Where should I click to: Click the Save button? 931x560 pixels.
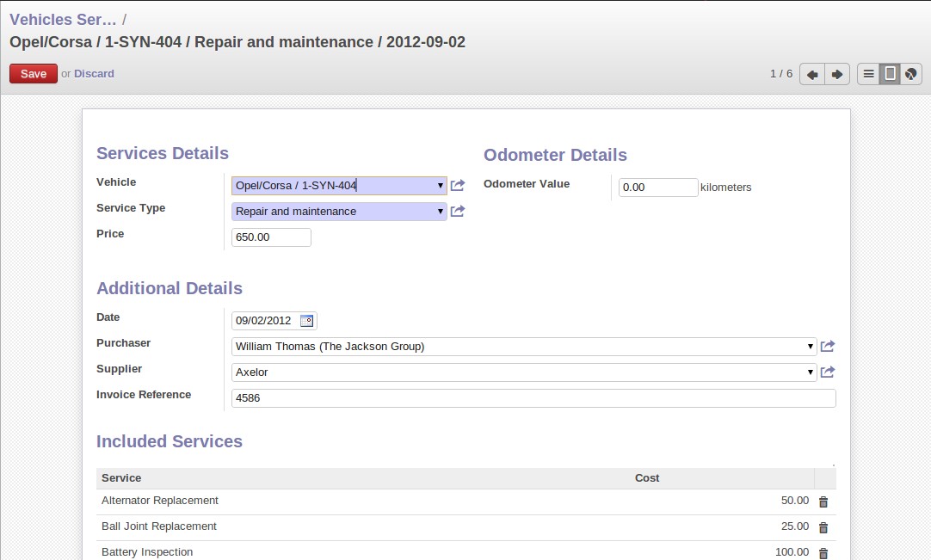[x=34, y=74]
